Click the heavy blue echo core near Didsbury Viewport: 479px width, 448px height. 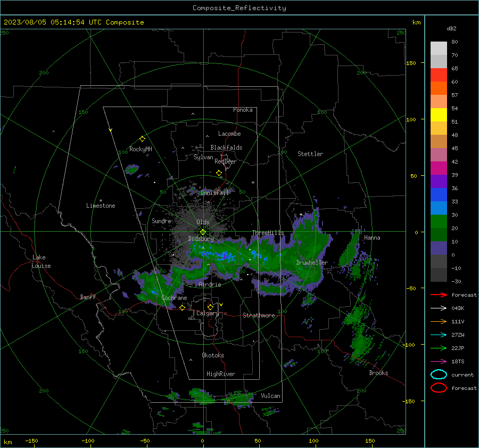click(x=225, y=256)
